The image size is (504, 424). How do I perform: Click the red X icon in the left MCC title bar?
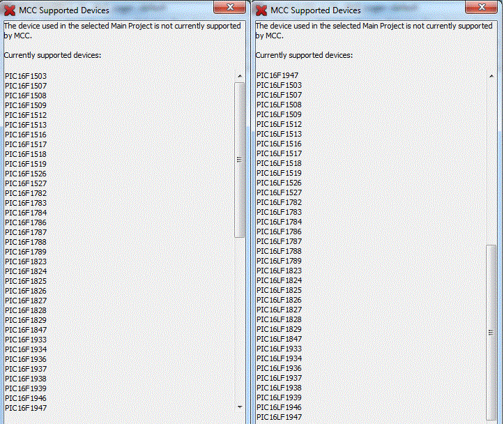10,10
